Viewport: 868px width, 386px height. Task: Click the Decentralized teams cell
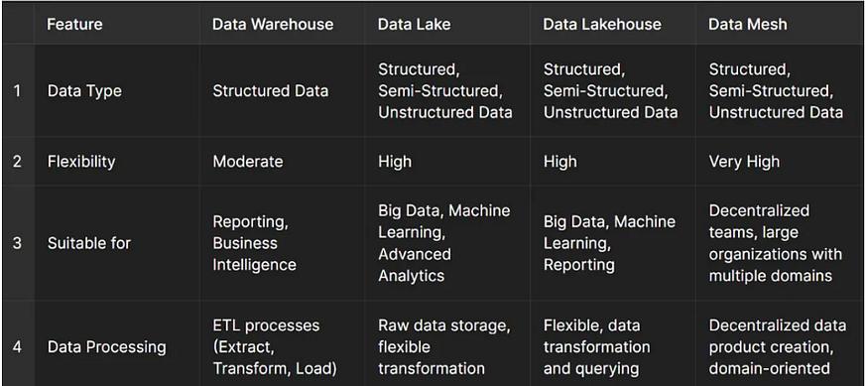click(x=775, y=243)
